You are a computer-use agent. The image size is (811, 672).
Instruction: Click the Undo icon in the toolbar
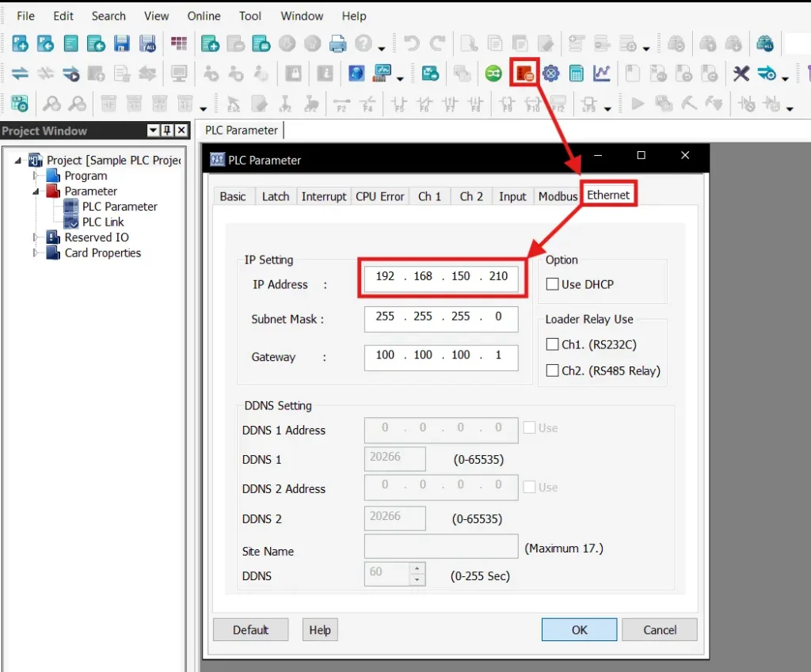click(410, 44)
